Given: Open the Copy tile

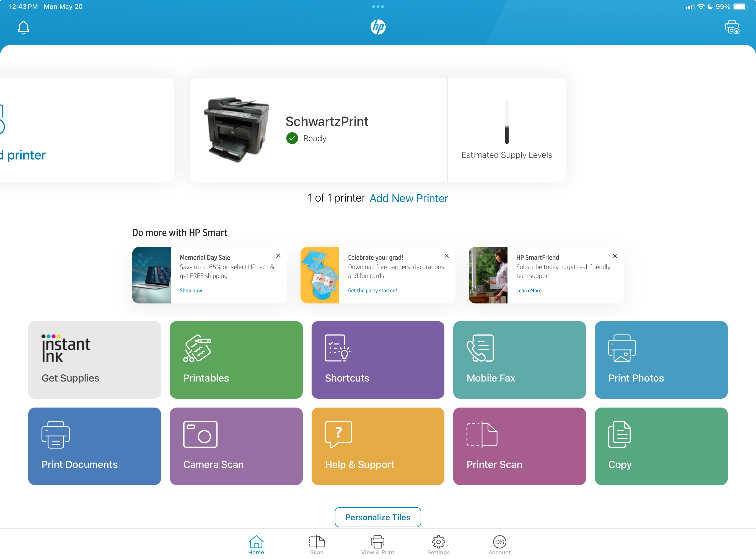Looking at the screenshot, I should [x=661, y=446].
